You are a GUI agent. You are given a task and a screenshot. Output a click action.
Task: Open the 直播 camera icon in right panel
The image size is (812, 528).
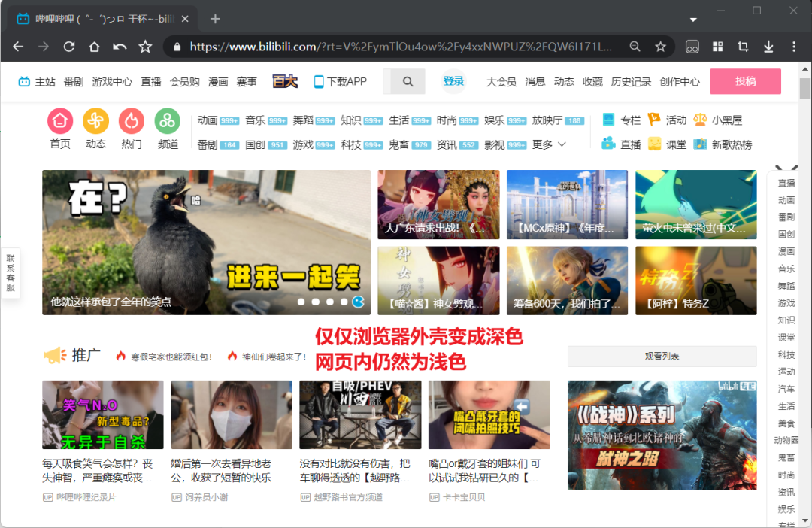tap(608, 144)
